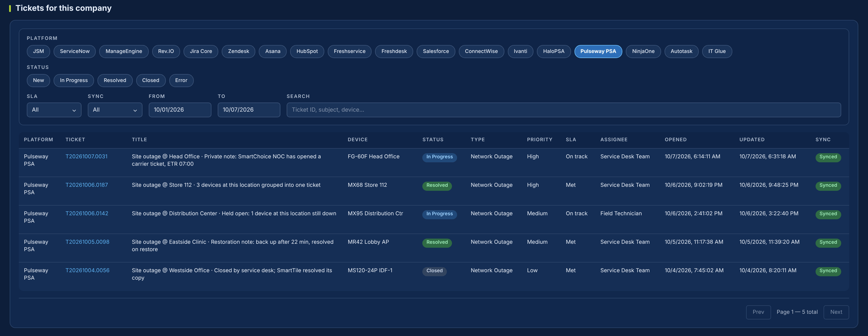
Task: Click the MX68 Store 112 device cell
Action: pyautogui.click(x=367, y=185)
